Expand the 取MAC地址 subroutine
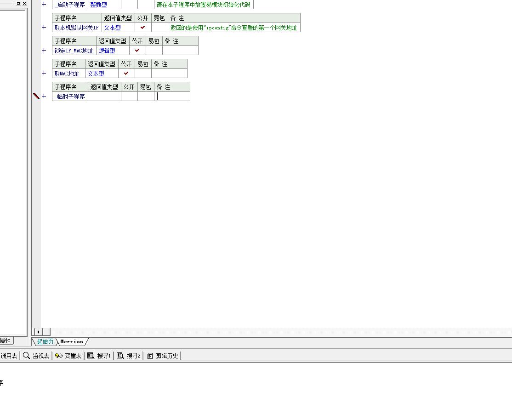 tap(44, 74)
